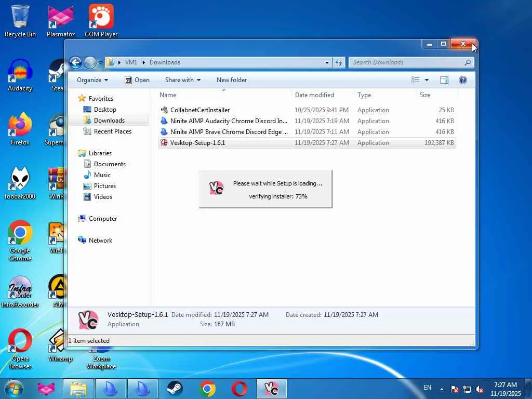532x399 pixels.
Task: Launch InfraRecorder from the desktop
Action: coord(20,292)
